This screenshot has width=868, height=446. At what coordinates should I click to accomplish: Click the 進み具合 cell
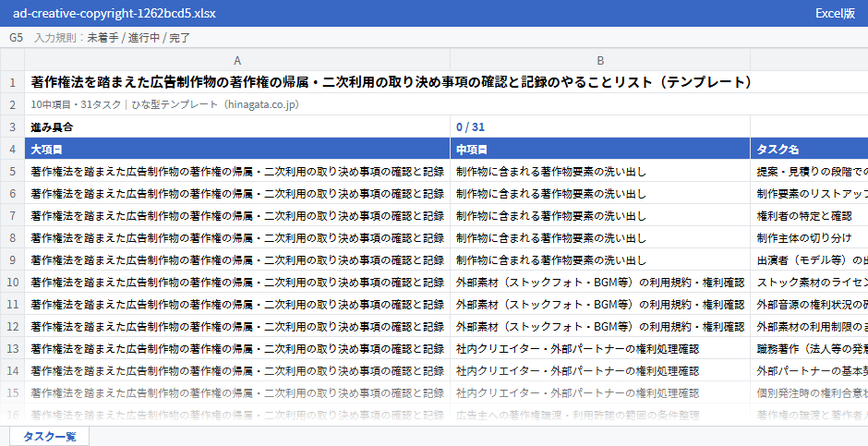[237, 127]
